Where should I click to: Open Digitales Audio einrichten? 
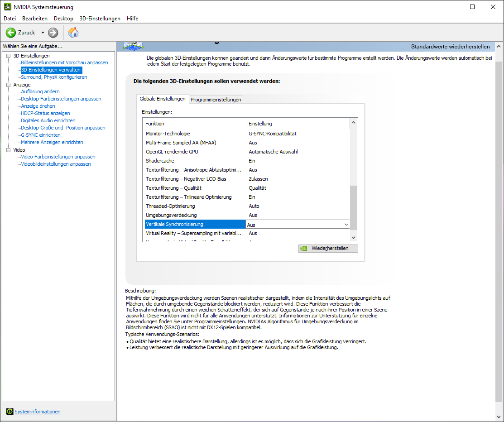[x=48, y=120]
